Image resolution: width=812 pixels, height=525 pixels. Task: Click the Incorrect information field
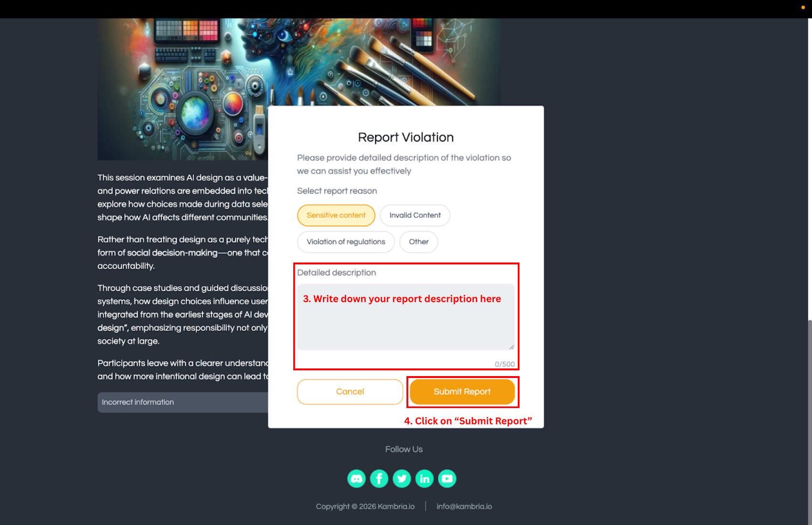183,402
